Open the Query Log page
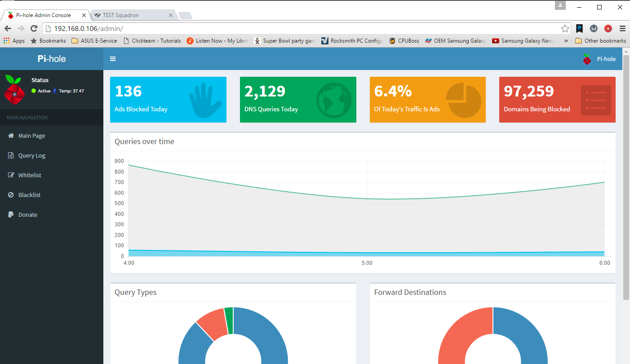Viewport: 630px width, 364px height. coord(31,155)
